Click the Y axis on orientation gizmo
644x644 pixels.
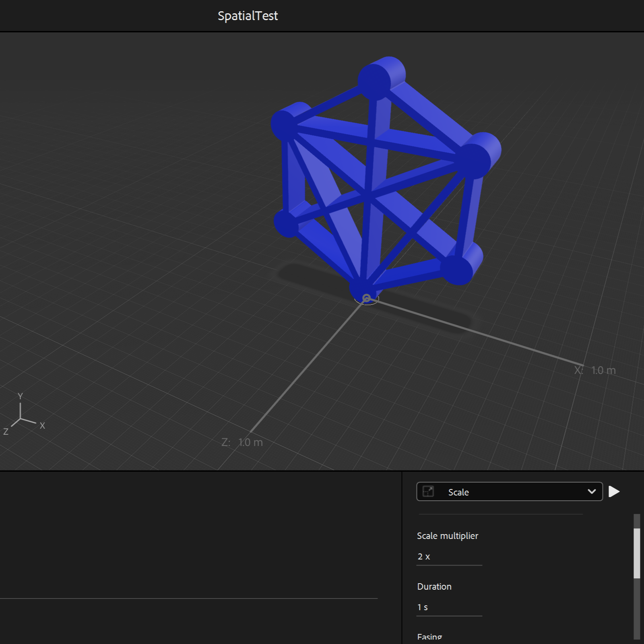pyautogui.click(x=20, y=396)
